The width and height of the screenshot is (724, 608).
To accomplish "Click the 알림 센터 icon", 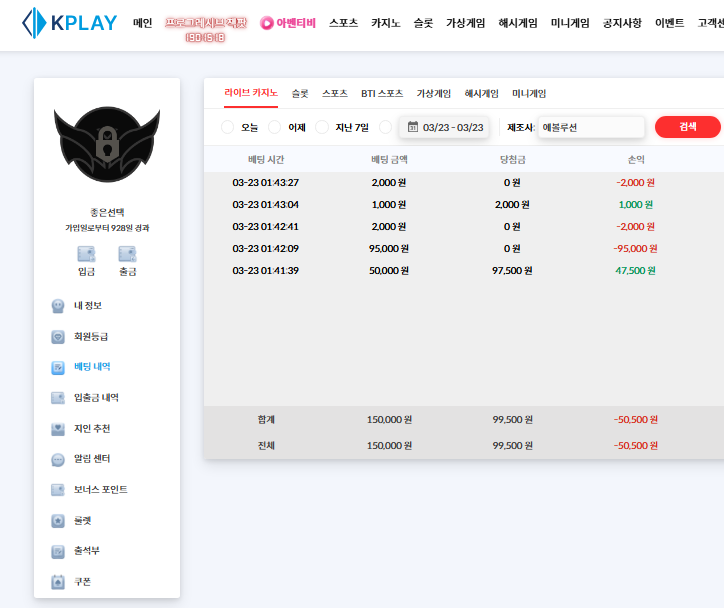I will click(x=58, y=459).
